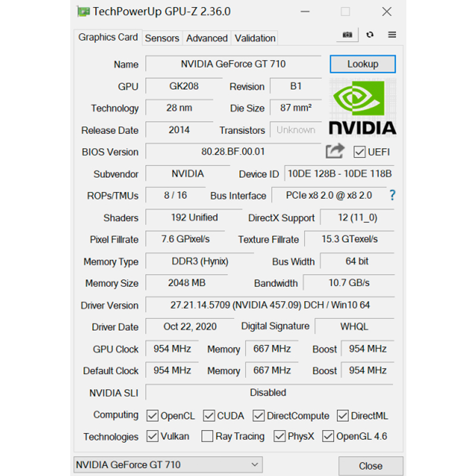Click the Die Size field 87 mm²
Image resolution: width=476 pixels, height=476 pixels.
(296, 108)
